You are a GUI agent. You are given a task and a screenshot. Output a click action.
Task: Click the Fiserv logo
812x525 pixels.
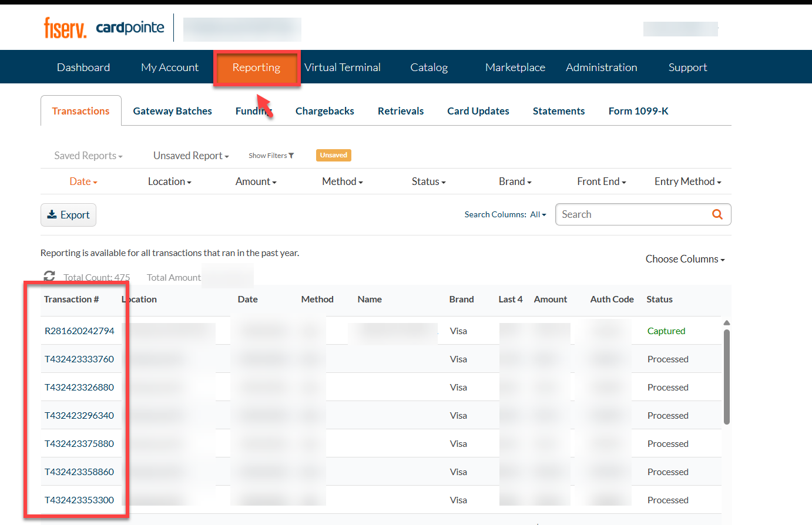pyautogui.click(x=65, y=28)
